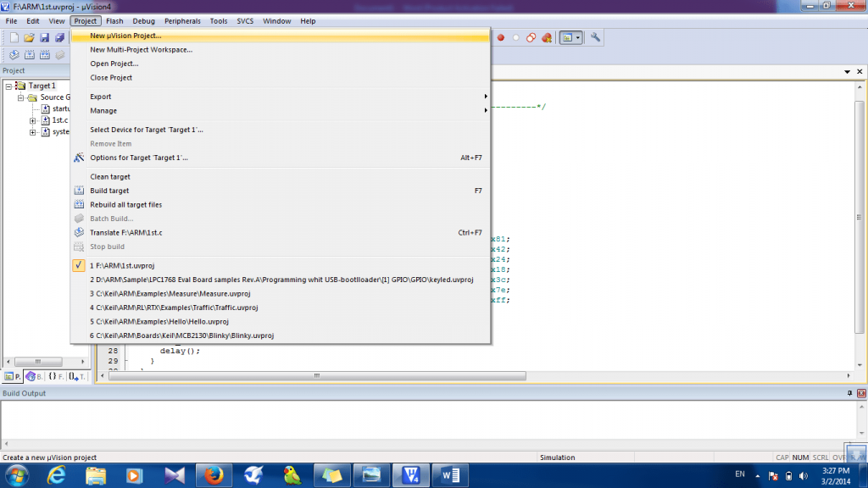The width and height of the screenshot is (868, 488).
Task: Choose Translate F:\ARM\1st.c menu item
Action: 280,232
